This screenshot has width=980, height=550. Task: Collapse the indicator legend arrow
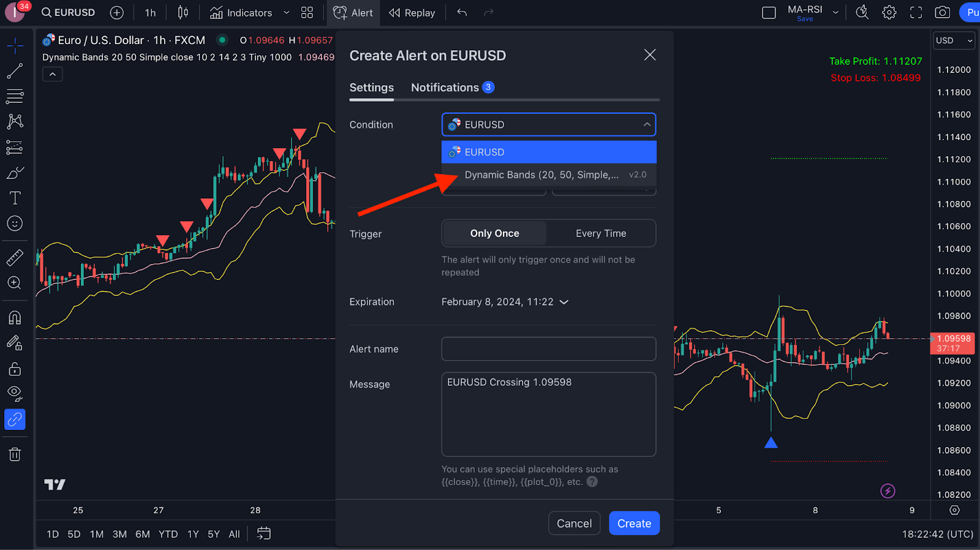click(53, 74)
